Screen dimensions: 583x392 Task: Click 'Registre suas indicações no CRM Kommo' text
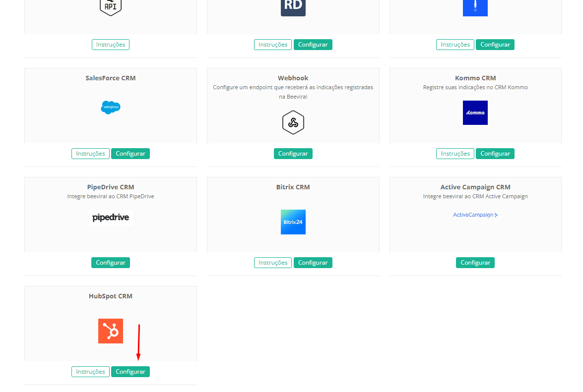(x=475, y=88)
